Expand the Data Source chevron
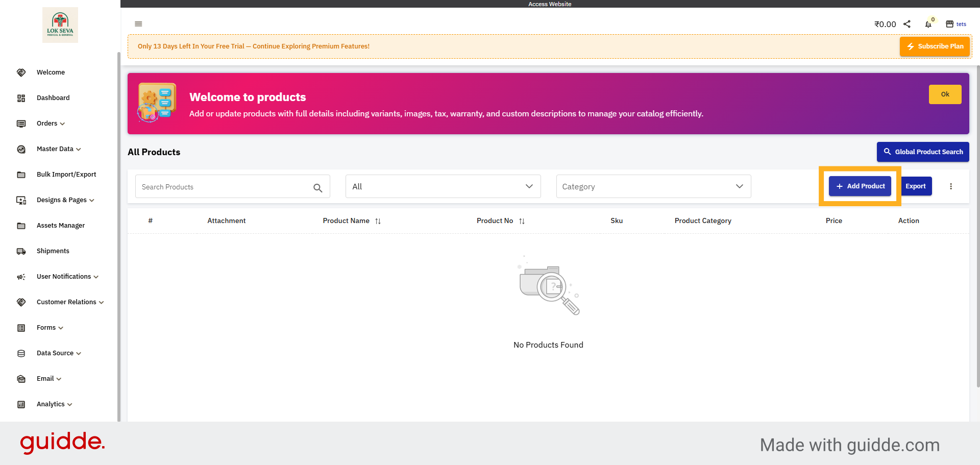The image size is (980, 465). (x=79, y=354)
